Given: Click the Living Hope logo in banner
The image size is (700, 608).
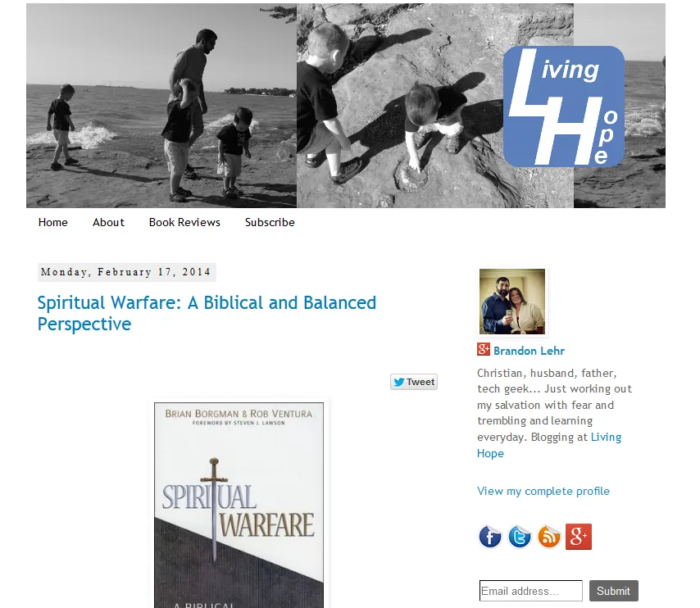Looking at the screenshot, I should 563,107.
